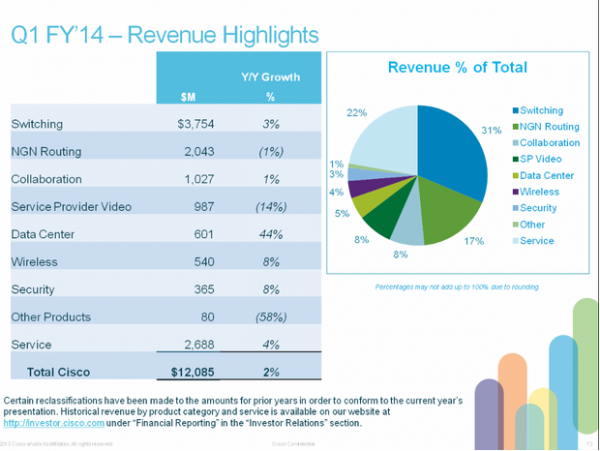Click the Security revenue value 365
Screen dimensions: 600x451
204,289
